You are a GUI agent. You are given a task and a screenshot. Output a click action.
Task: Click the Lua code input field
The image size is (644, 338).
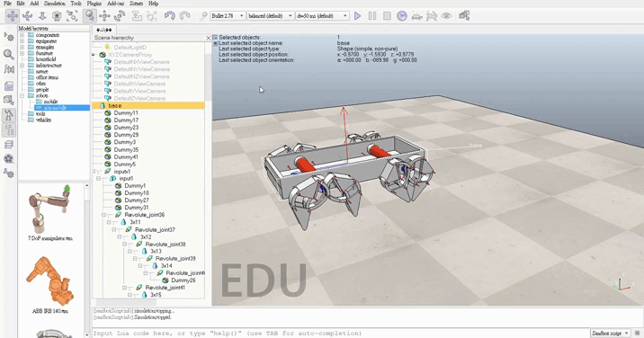pyautogui.click(x=341, y=334)
